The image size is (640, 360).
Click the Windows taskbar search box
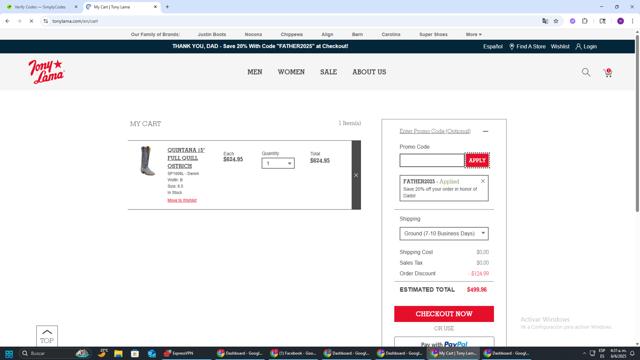point(48,353)
